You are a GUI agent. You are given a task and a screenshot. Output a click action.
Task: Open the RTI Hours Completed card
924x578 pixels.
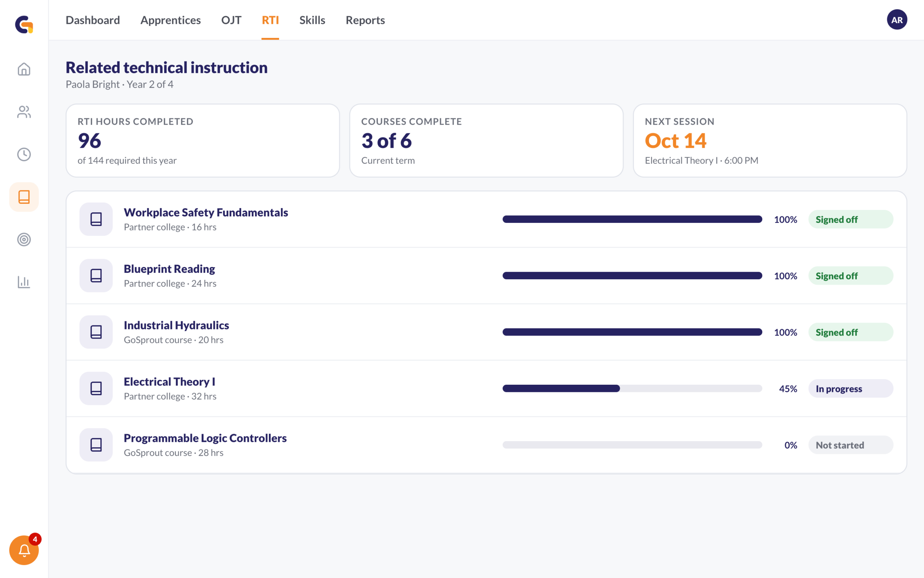click(x=203, y=141)
